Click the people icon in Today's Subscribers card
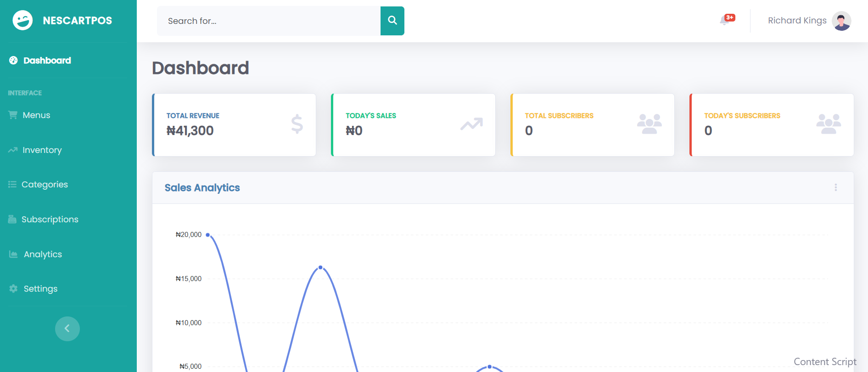Viewport: 868px width, 372px height. (x=828, y=124)
